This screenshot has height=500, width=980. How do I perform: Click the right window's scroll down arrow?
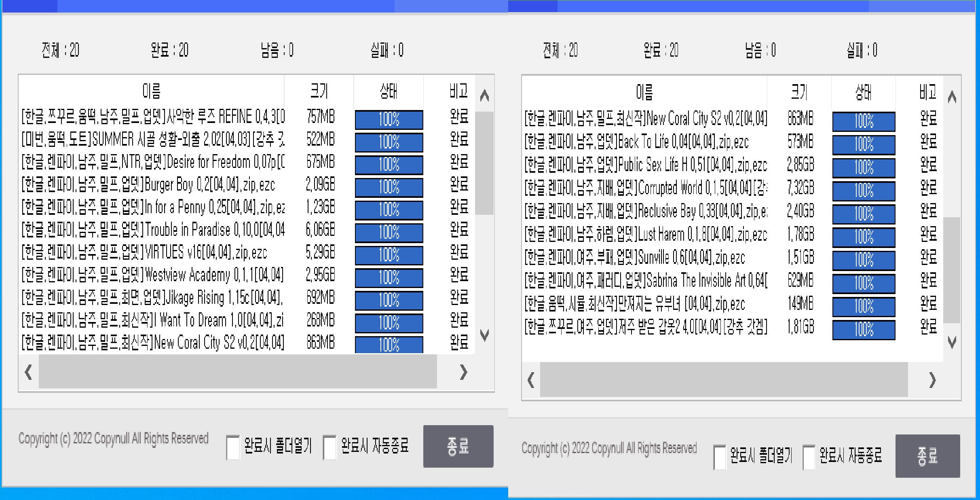[952, 342]
